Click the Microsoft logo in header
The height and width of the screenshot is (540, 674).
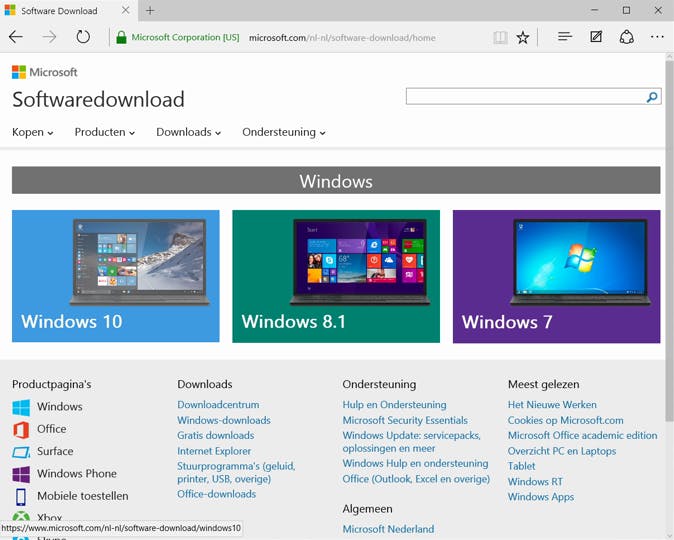pos(45,72)
